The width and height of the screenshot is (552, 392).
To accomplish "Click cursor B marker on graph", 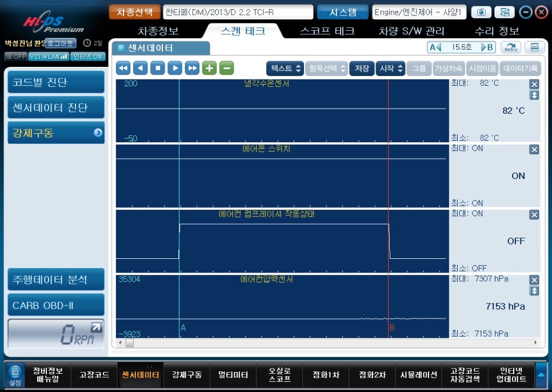I will tap(392, 327).
